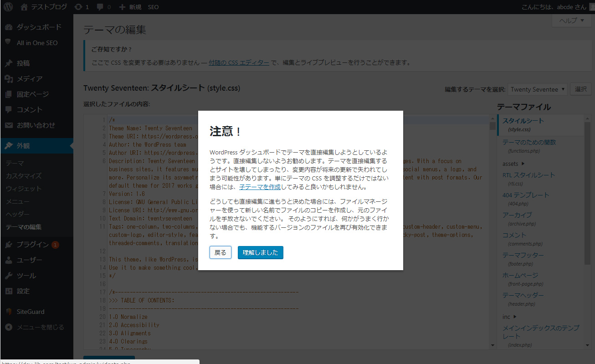The width and height of the screenshot is (595, 364).
Task: Open メディア library in sidebar
Action: point(29,79)
